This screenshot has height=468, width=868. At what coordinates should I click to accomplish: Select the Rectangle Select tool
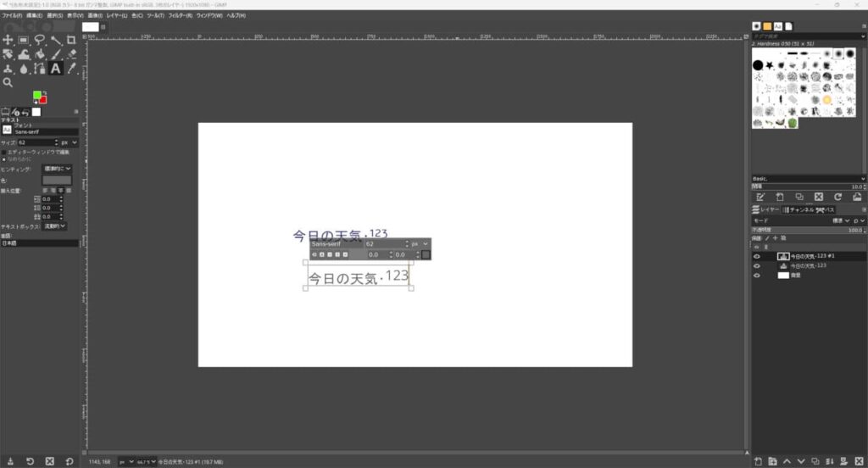coord(23,40)
